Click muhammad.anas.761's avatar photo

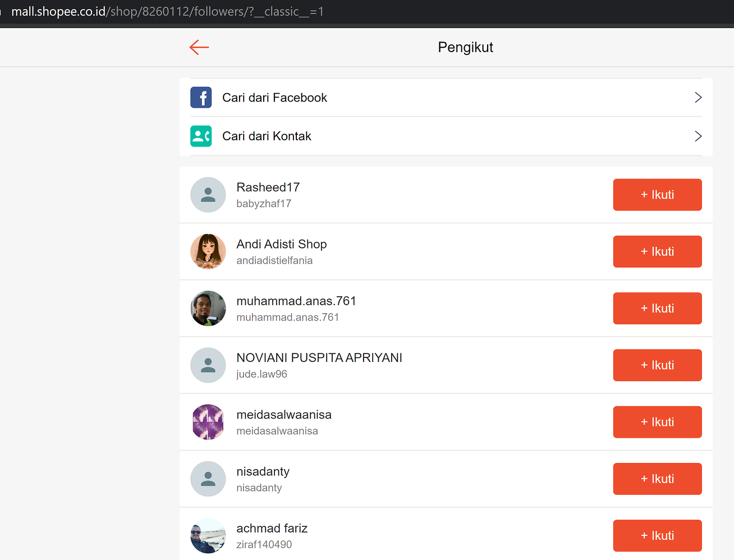click(208, 308)
